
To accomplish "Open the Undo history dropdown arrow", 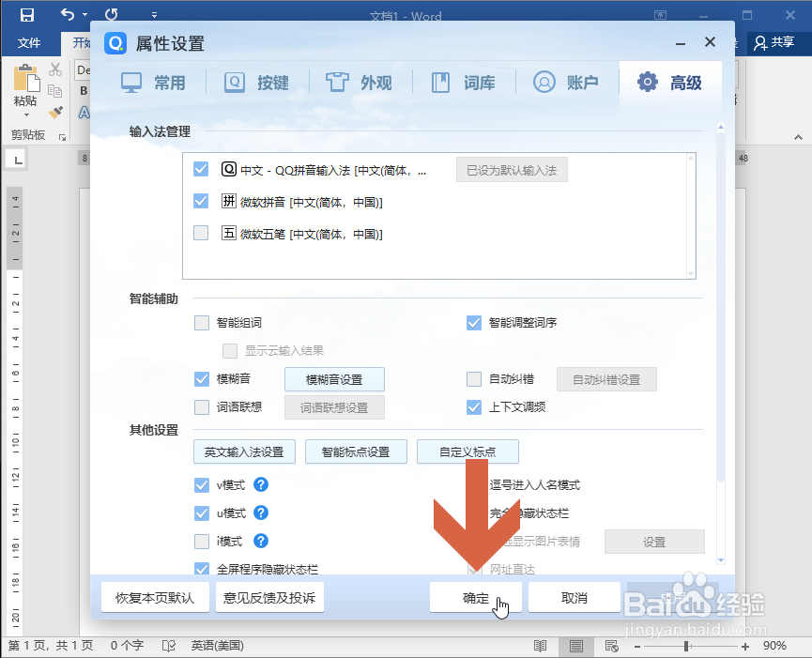I will (x=84, y=14).
